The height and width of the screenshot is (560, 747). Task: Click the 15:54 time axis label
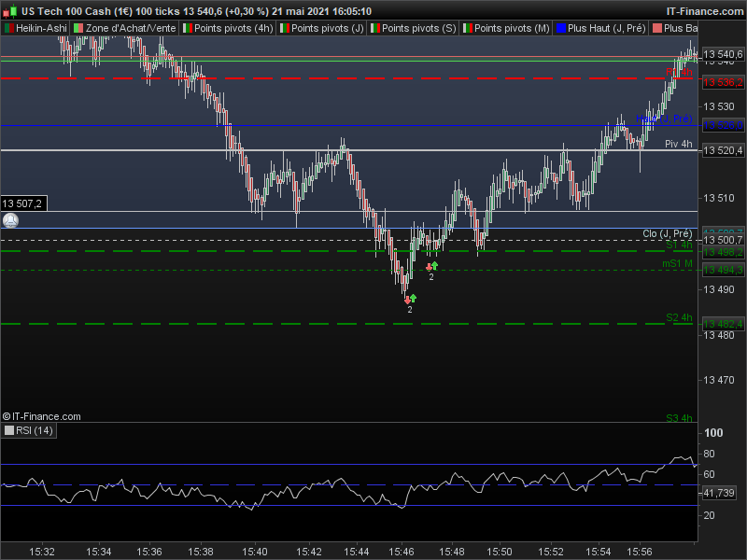click(x=598, y=552)
